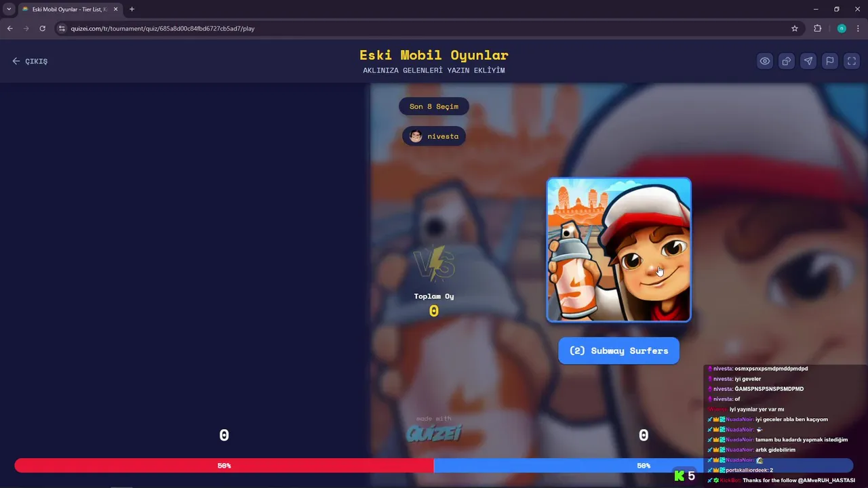This screenshot has width=868, height=488.
Task: Select the Subway Surfers image card
Action: point(618,250)
